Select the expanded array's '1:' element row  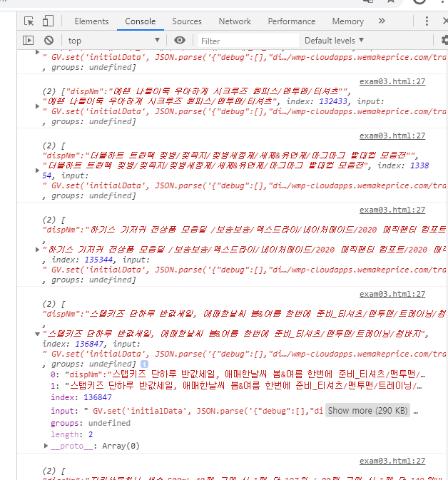236,385
